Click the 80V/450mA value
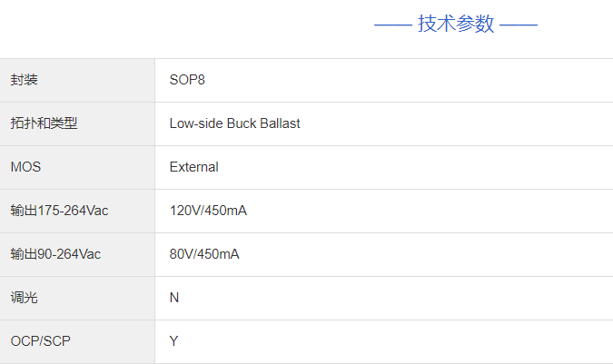The height and width of the screenshot is (364, 613). (204, 254)
